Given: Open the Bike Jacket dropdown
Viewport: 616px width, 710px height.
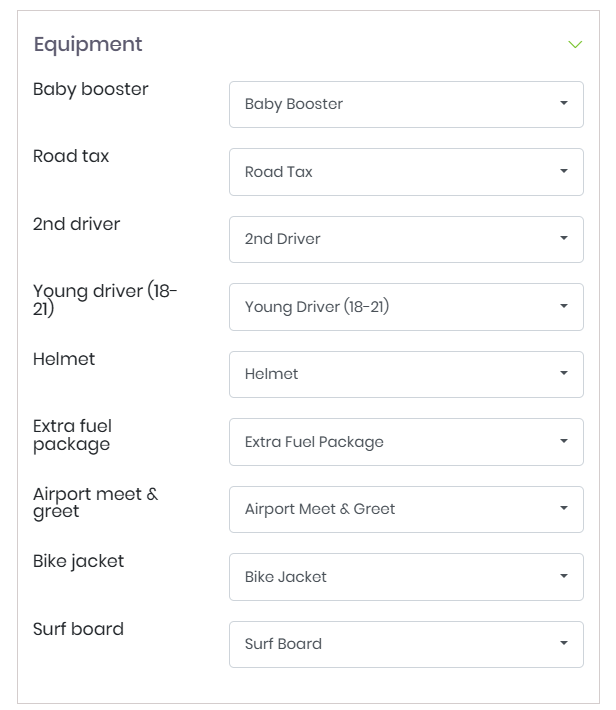Looking at the screenshot, I should coord(405,577).
